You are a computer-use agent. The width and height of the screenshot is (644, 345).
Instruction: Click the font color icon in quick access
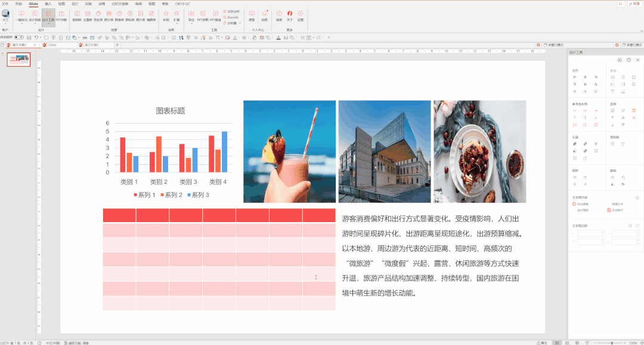click(278, 38)
